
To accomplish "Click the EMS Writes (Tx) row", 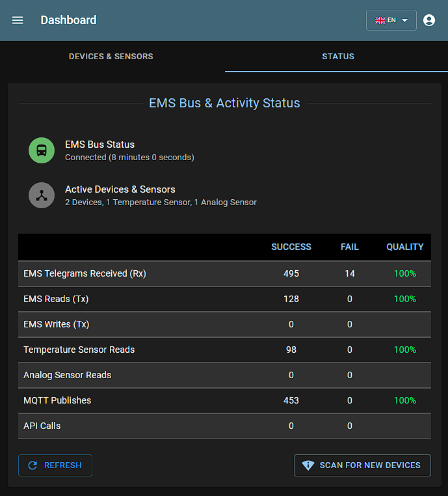I will [224, 324].
